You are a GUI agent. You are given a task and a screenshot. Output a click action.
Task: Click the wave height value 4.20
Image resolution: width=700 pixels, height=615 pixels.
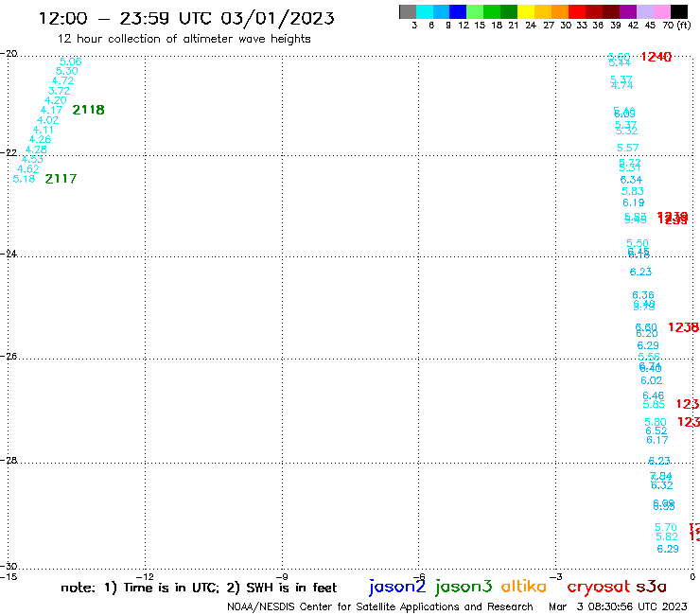point(56,100)
